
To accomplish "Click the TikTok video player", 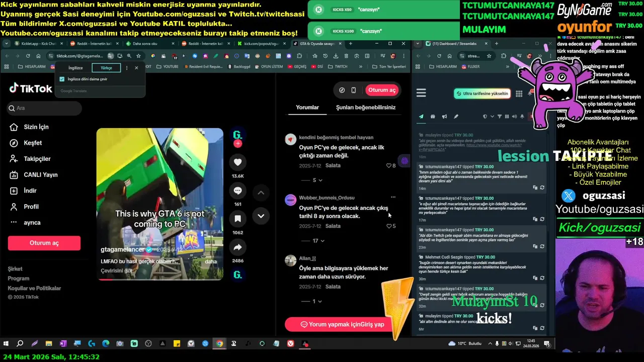I will point(160,204).
